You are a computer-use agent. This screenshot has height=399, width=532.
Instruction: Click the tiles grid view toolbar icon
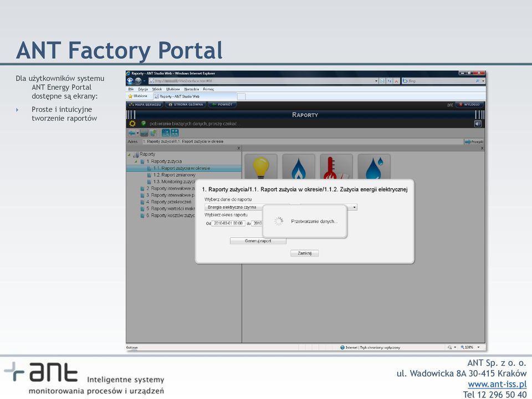click(x=175, y=132)
